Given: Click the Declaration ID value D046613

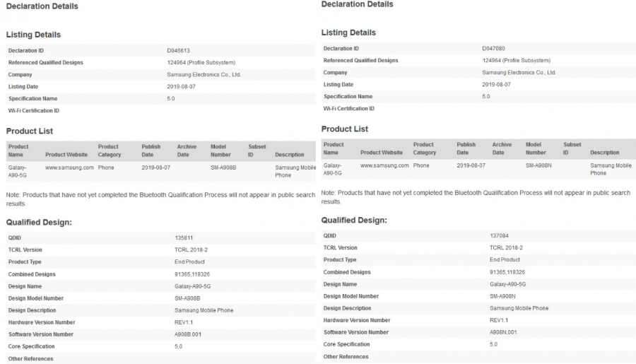Looking at the screenshot, I should point(178,51).
